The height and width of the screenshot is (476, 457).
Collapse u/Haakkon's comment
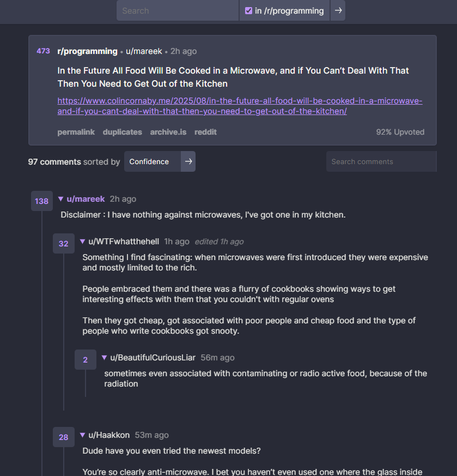pos(82,435)
